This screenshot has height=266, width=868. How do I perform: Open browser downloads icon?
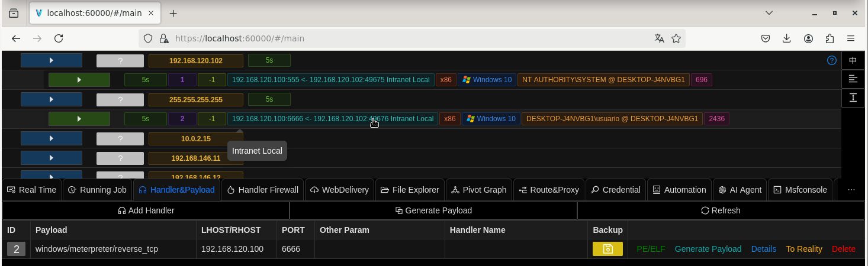pyautogui.click(x=787, y=38)
